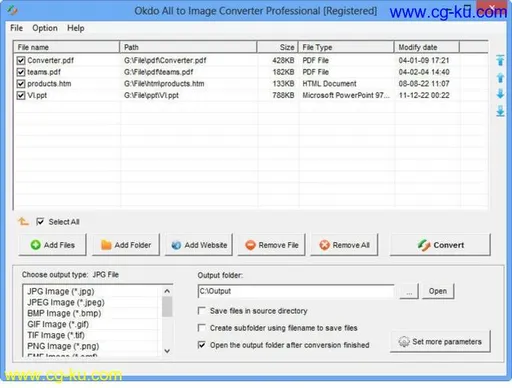The width and height of the screenshot is (512, 388).
Task: Click the HTML Document file type cell
Action: [329, 84]
